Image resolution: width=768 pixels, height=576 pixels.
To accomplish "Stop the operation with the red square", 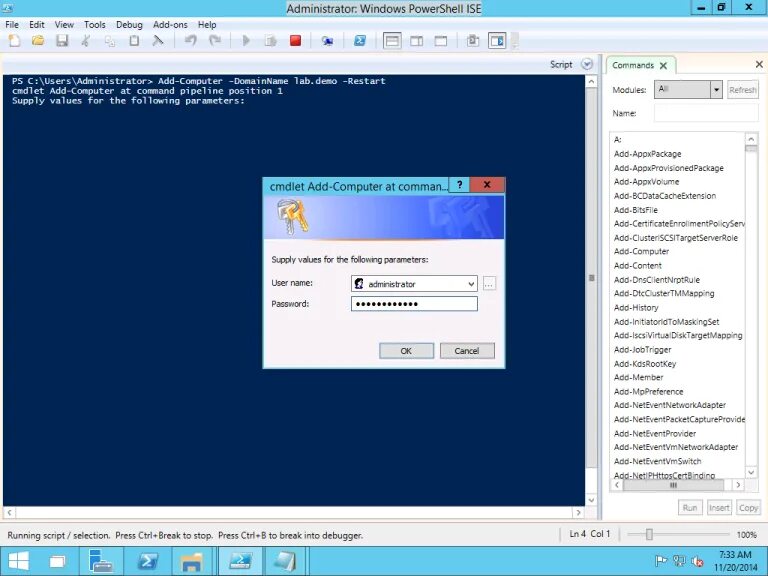I will pos(295,41).
